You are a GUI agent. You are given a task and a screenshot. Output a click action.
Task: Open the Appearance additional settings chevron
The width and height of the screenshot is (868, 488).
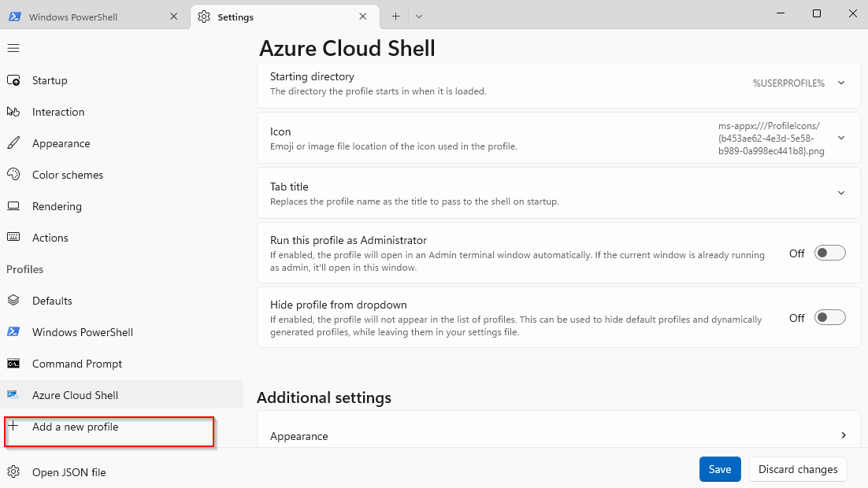[843, 435]
